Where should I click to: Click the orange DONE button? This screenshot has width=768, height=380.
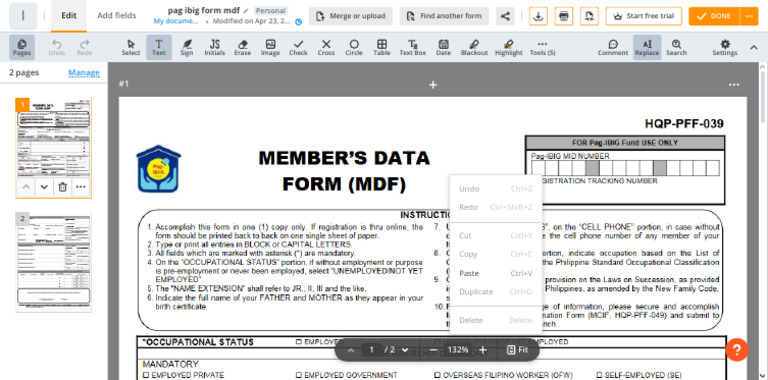(714, 16)
